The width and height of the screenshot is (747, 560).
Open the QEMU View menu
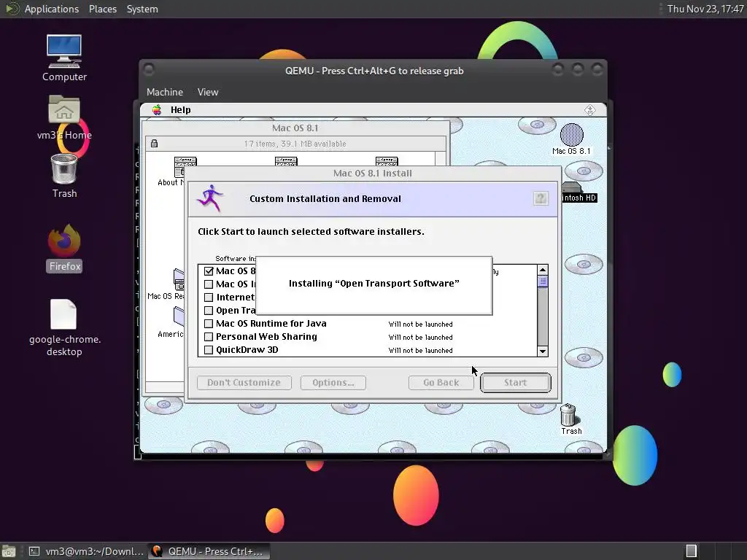click(208, 92)
